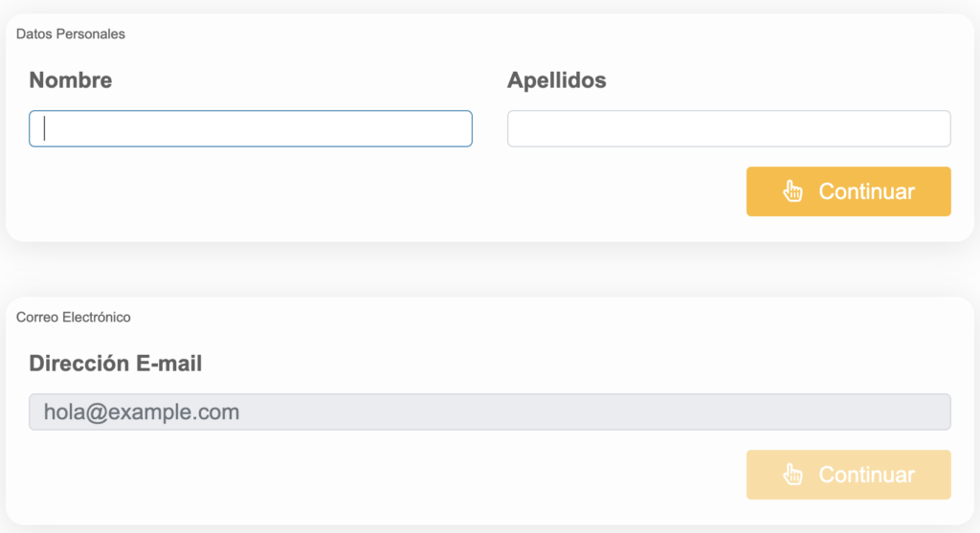Viewport: 980px width, 533px height.
Task: Click the hola@example.com text
Action: coord(142,412)
